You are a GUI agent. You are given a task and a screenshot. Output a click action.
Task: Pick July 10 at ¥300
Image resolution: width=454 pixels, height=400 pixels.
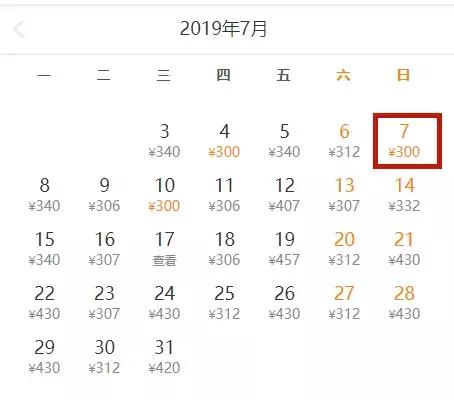click(x=164, y=195)
